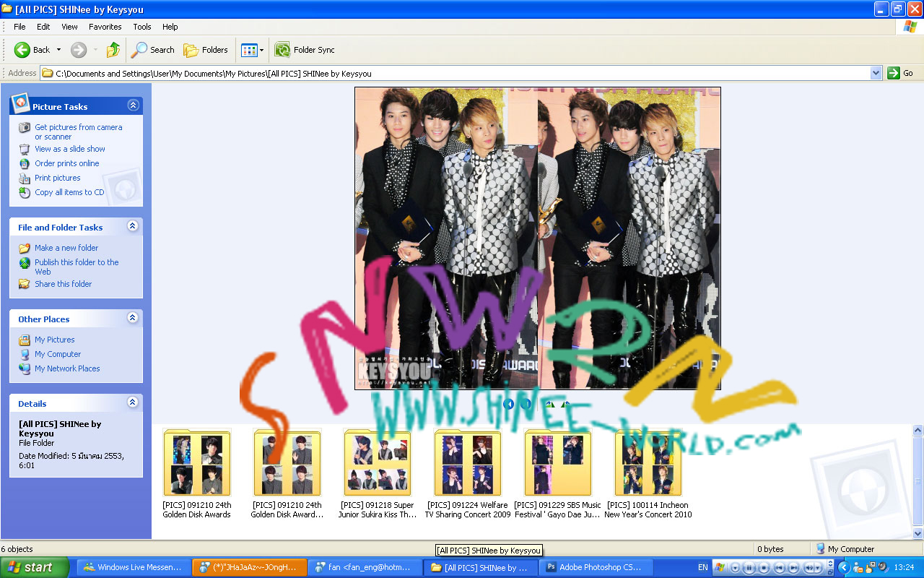Open the Help menu

pos(170,27)
